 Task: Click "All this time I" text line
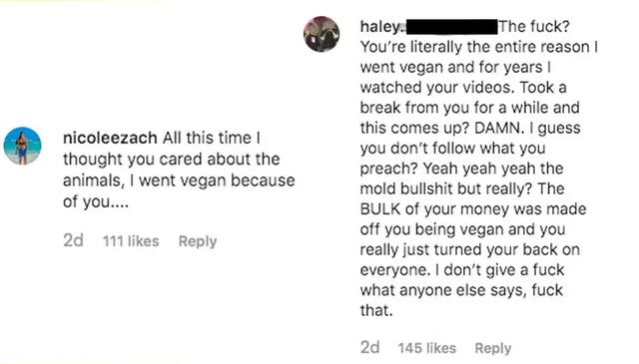[x=211, y=138]
